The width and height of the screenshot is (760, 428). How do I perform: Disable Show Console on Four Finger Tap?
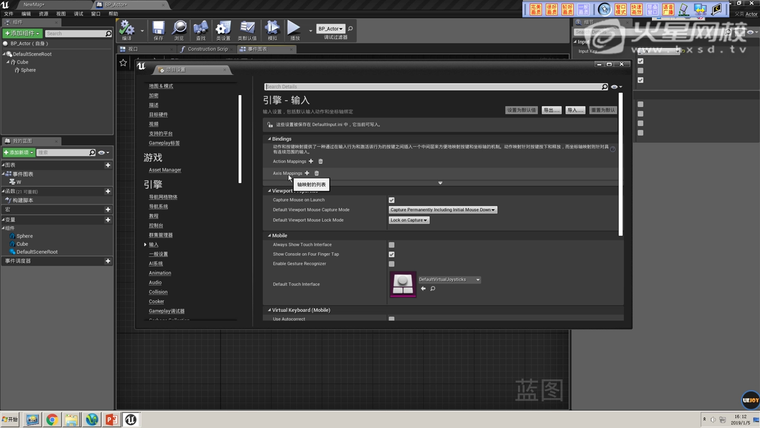point(391,254)
